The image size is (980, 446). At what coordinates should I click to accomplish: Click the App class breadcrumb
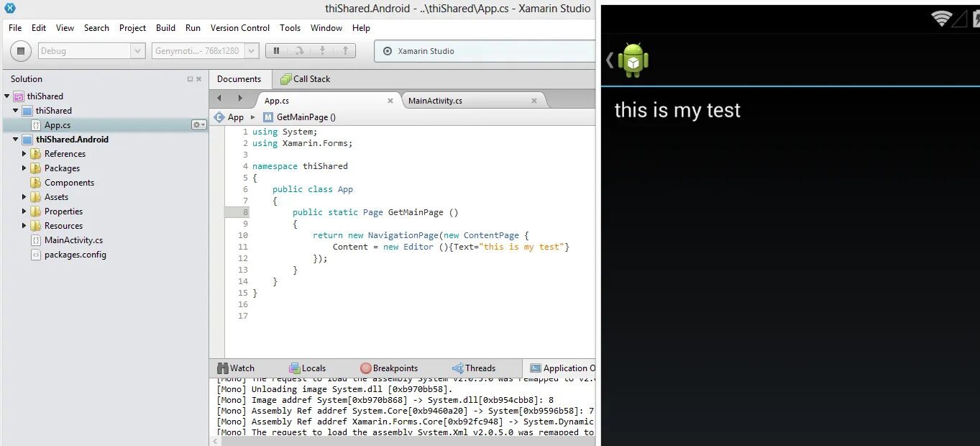click(229, 117)
